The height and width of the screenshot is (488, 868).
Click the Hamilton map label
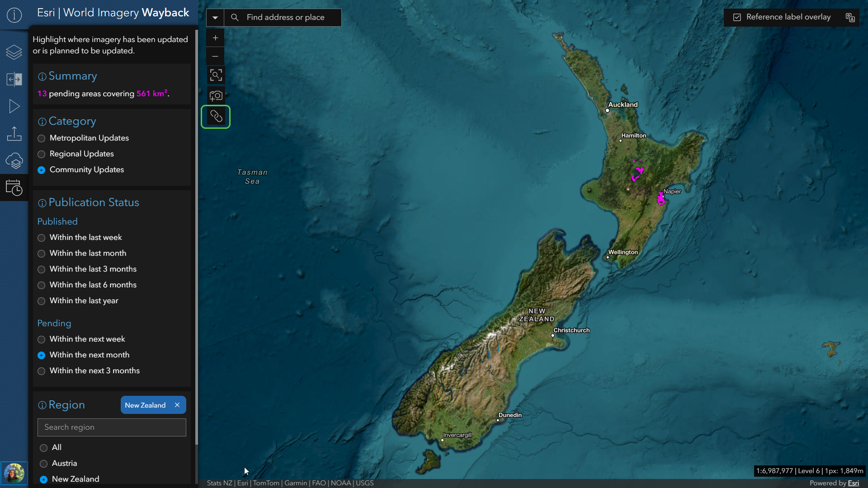click(x=633, y=136)
